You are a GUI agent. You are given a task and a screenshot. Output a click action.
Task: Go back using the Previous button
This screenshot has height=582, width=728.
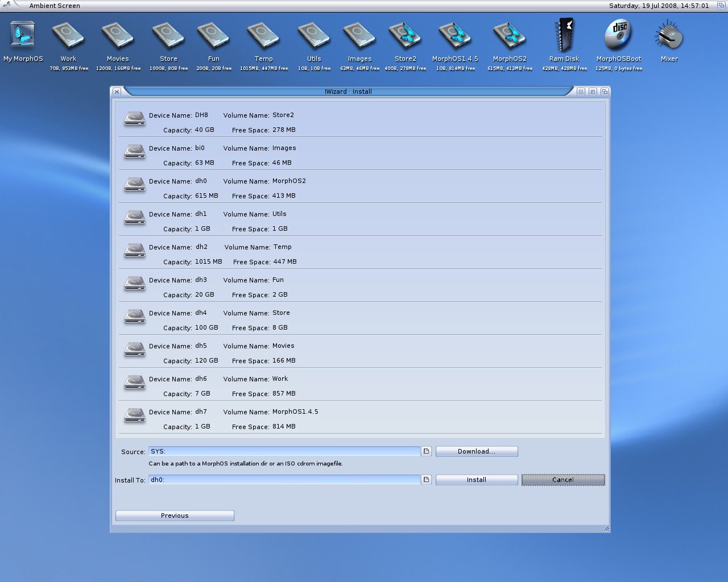pos(175,516)
